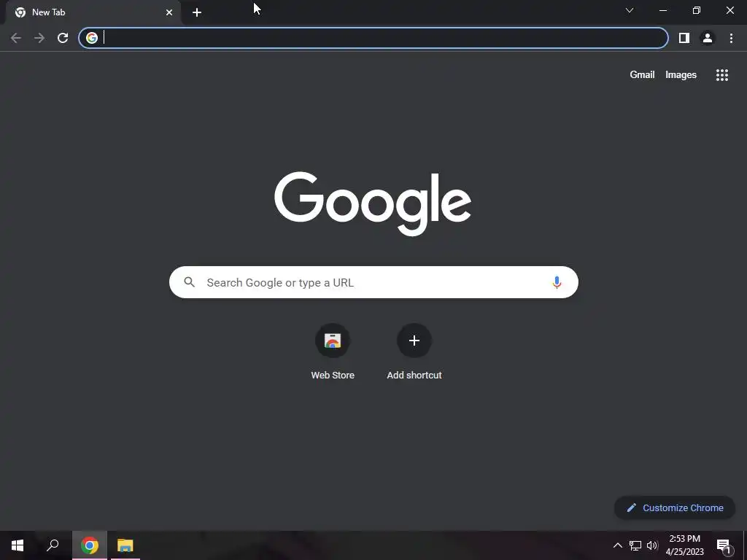This screenshot has height=560, width=747.
Task: Open File Explorer from the taskbar
Action: [x=125, y=545]
